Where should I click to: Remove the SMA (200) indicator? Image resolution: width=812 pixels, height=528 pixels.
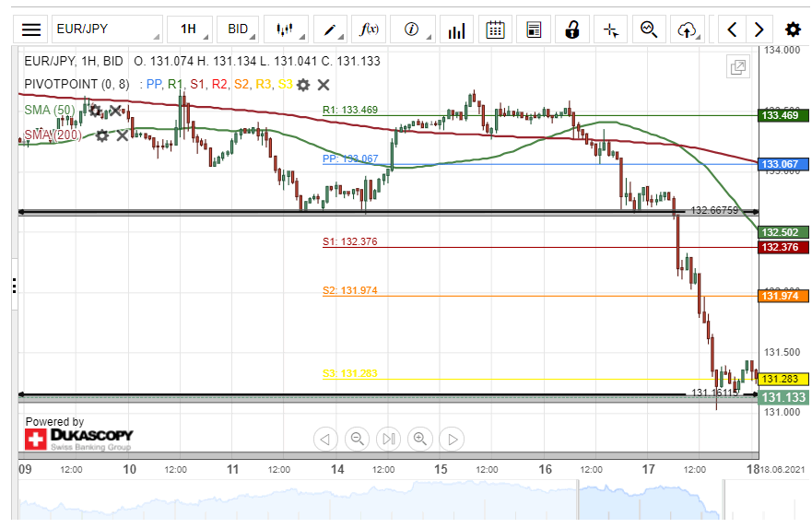point(123,135)
